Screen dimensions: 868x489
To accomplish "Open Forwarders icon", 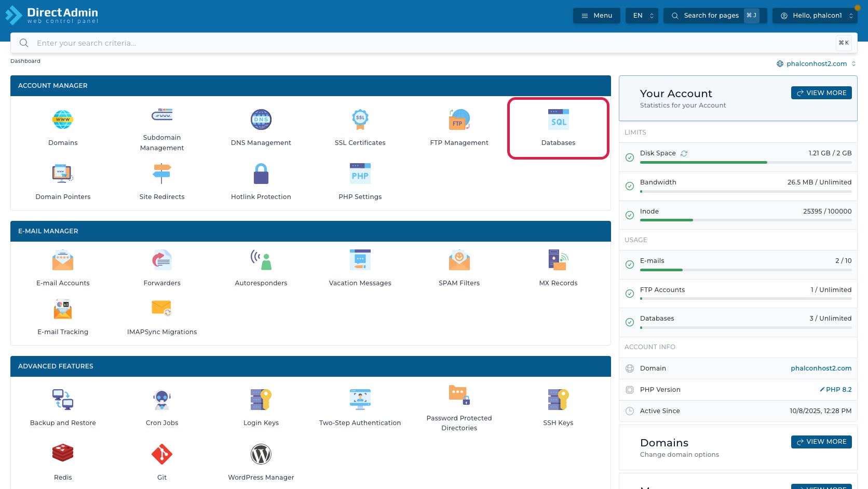I will (x=162, y=260).
